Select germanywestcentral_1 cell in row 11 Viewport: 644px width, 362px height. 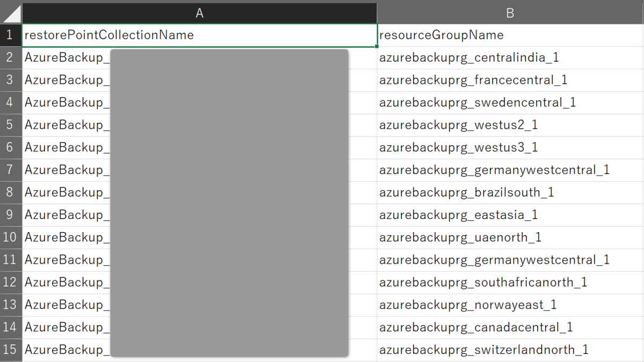[510, 260]
